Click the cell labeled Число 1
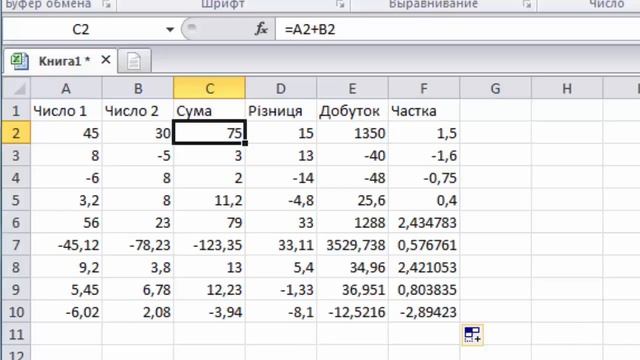The height and width of the screenshot is (360, 640). pyautogui.click(x=66, y=111)
